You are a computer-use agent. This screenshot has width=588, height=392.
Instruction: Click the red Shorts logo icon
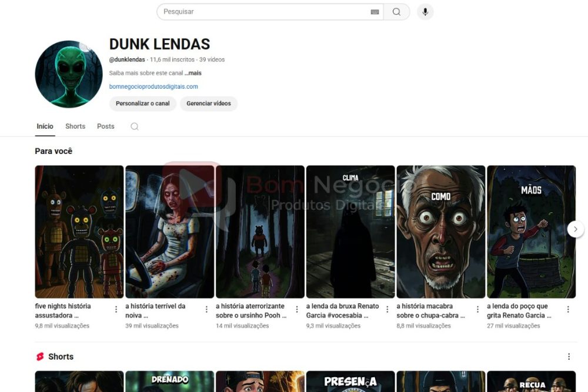40,356
